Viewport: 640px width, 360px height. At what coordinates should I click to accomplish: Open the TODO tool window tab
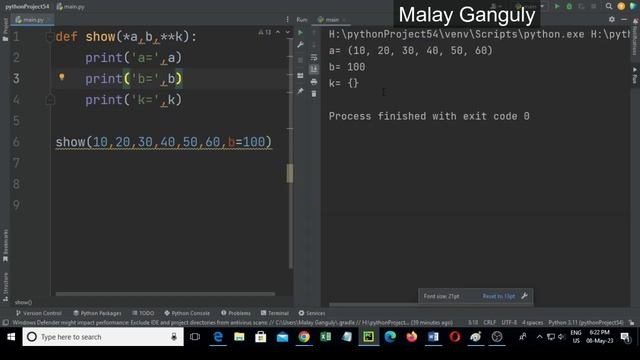143,313
